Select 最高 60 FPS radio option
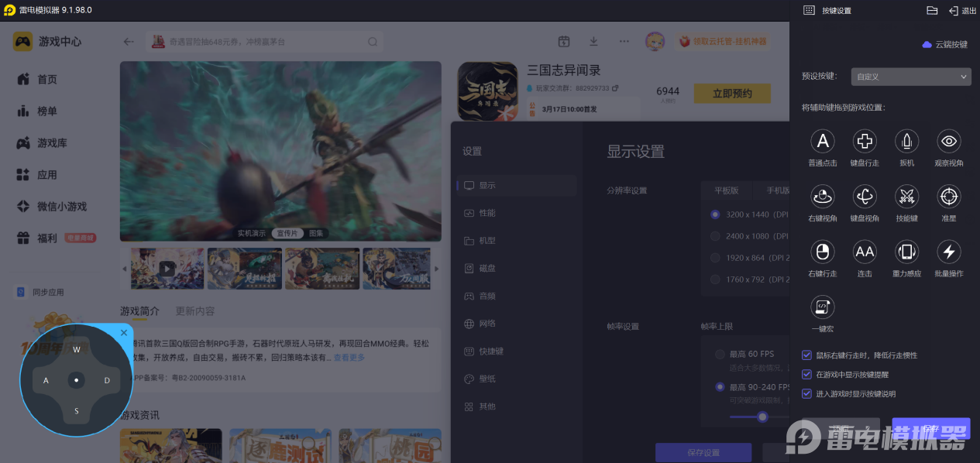Viewport: 980px width, 463px height. tap(720, 354)
